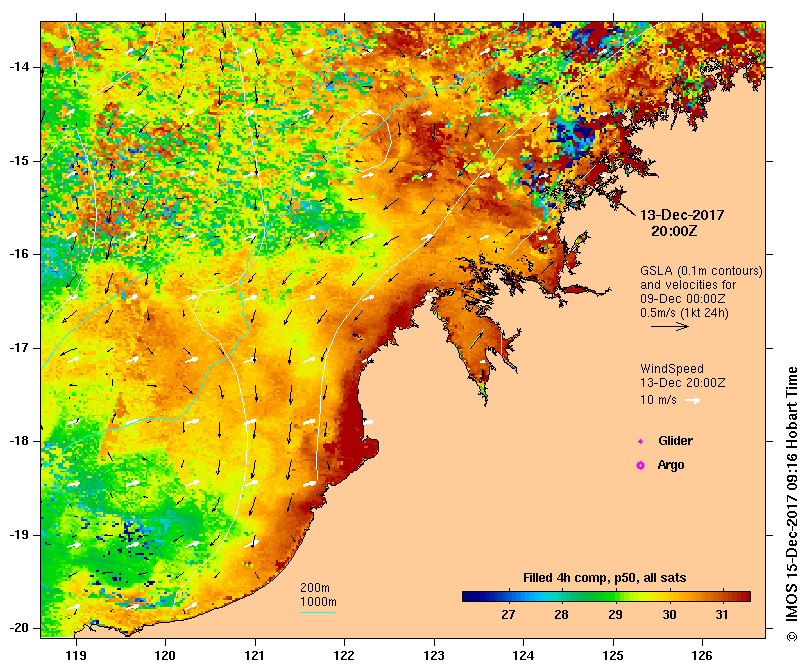Click longitude label '123'
809x672 pixels.
point(434,655)
